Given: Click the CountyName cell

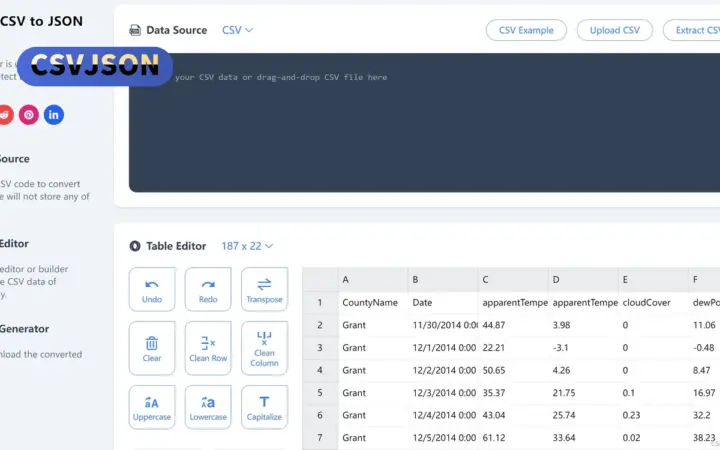Looking at the screenshot, I should [373, 303].
